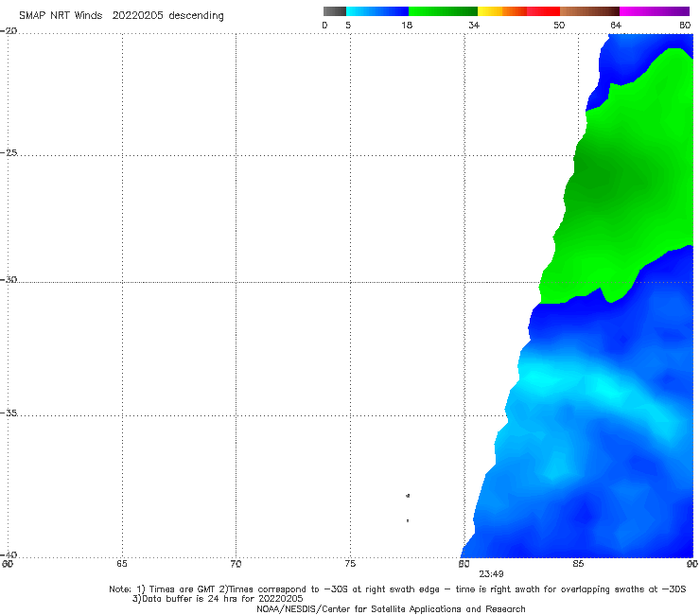
Task: Click the grey 0-5 segment of the color bar
Action: (x=335, y=11)
